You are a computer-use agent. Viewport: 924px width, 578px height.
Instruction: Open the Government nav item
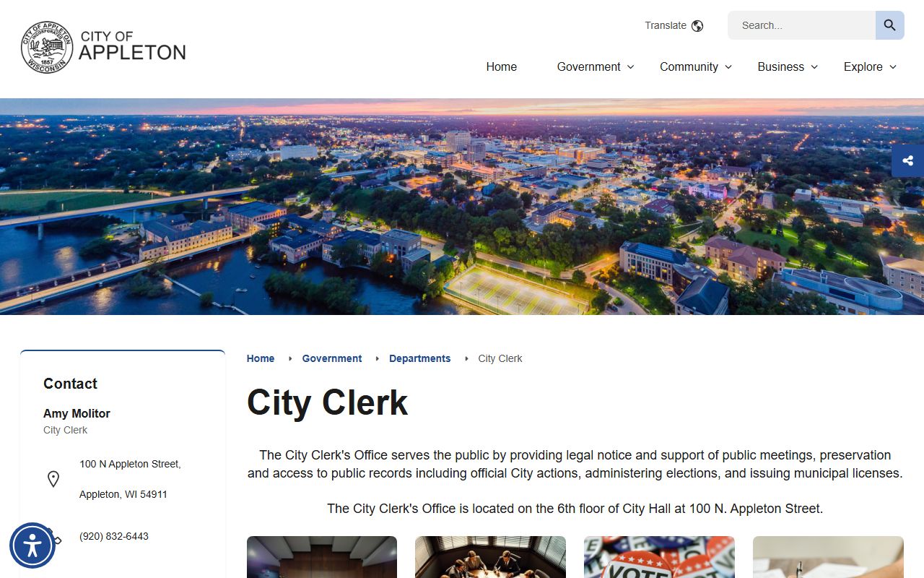pyautogui.click(x=588, y=66)
